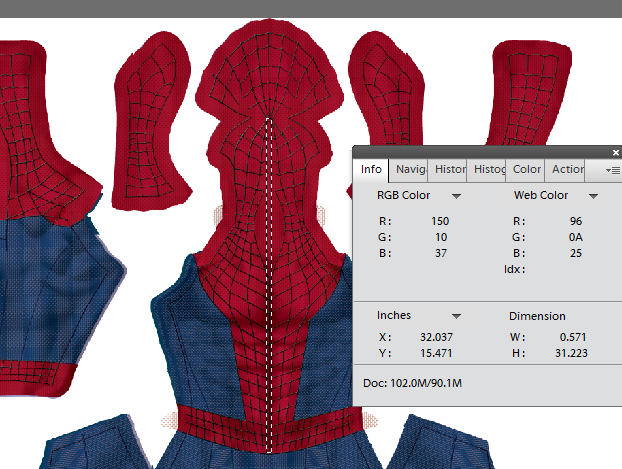This screenshot has width=622, height=469.
Task: Switch to the Info tab
Action: click(371, 170)
